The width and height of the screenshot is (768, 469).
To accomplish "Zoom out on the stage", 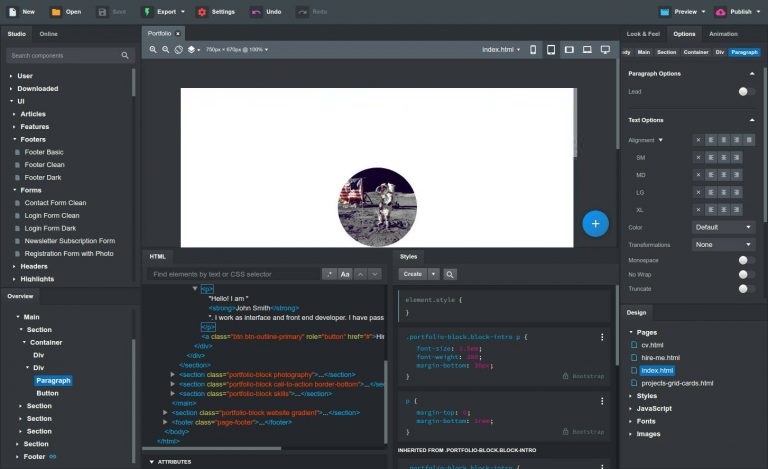I will click(x=166, y=49).
